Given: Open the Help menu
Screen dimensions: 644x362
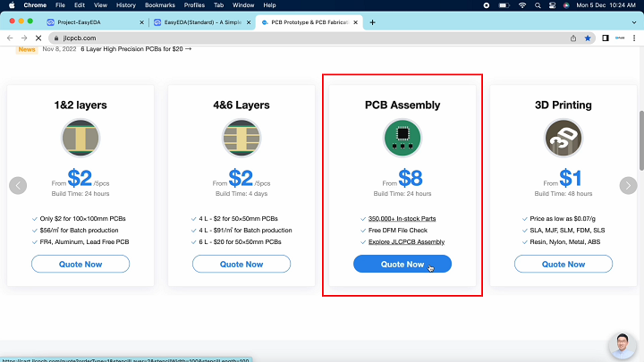Looking at the screenshot, I should point(269,5).
